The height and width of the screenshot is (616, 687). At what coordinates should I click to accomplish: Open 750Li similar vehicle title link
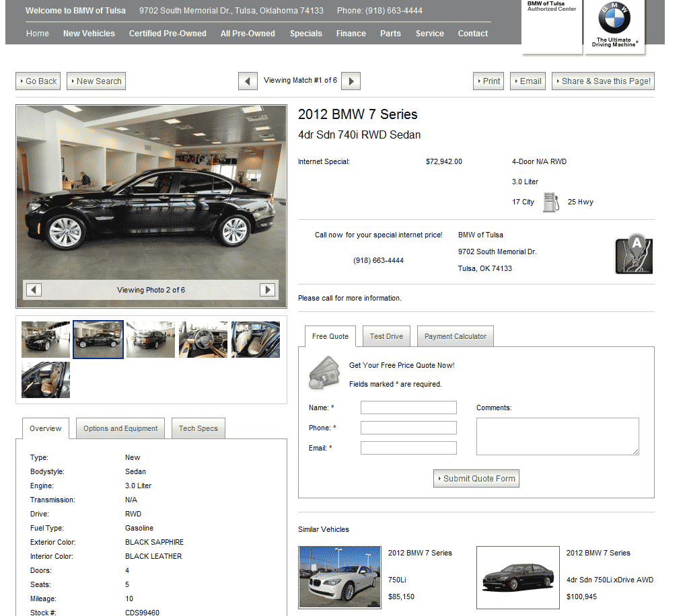click(x=420, y=553)
